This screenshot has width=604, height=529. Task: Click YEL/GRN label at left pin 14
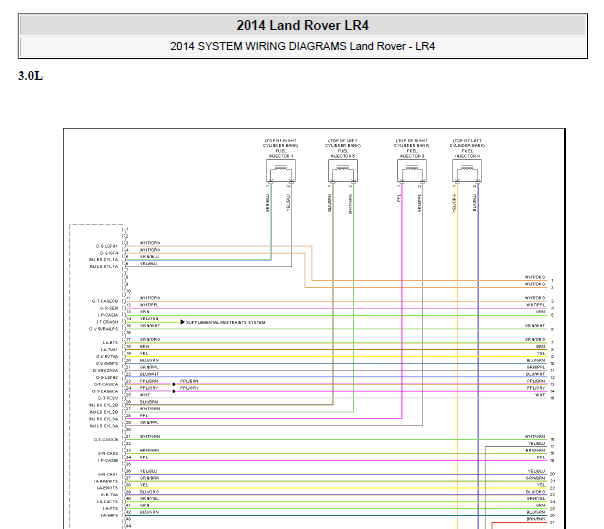click(149, 319)
